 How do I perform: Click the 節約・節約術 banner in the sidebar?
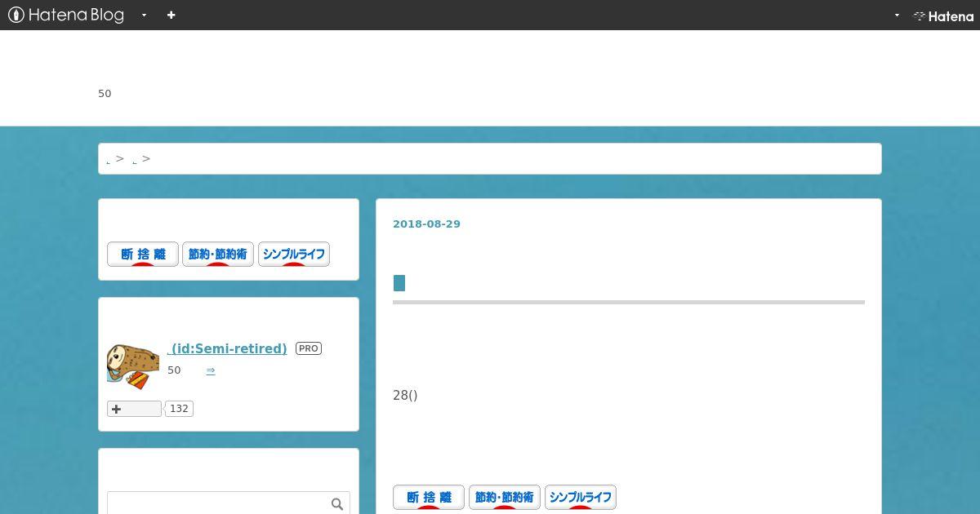pos(218,254)
